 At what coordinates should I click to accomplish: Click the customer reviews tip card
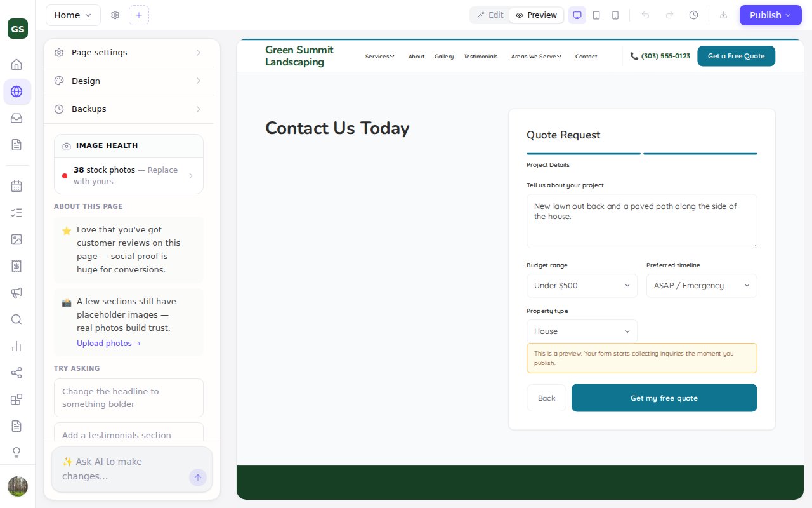(129, 250)
